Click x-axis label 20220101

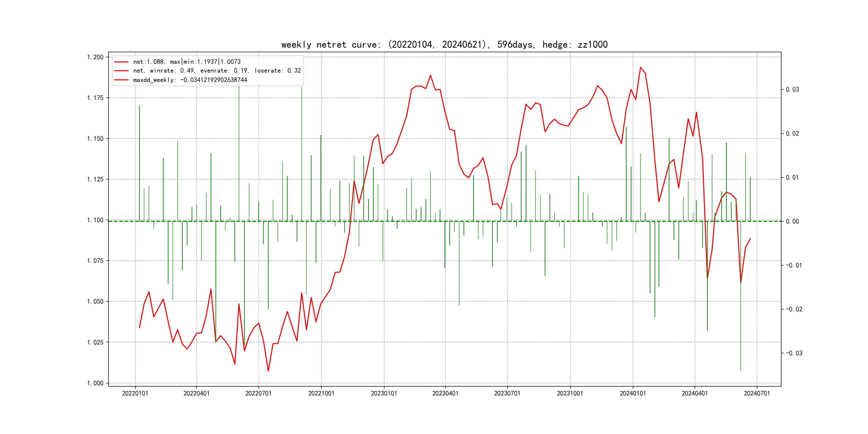coord(135,394)
